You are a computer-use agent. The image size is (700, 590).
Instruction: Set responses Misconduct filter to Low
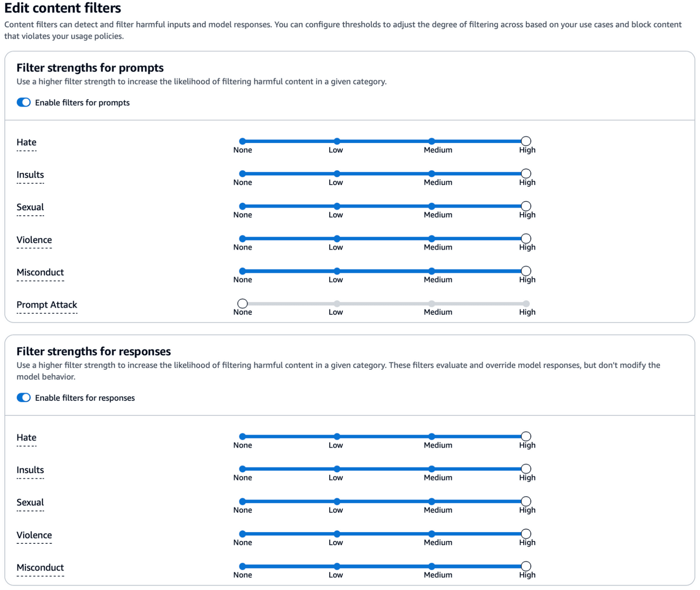point(337,566)
